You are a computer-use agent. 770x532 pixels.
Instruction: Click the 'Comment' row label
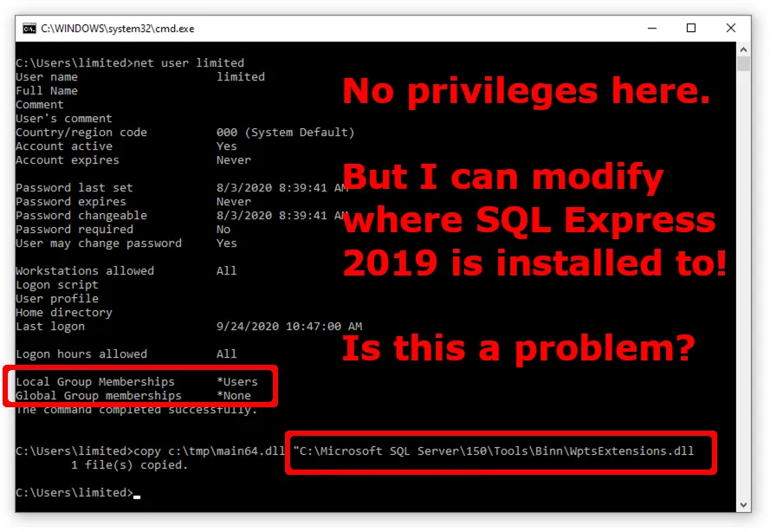click(x=40, y=105)
